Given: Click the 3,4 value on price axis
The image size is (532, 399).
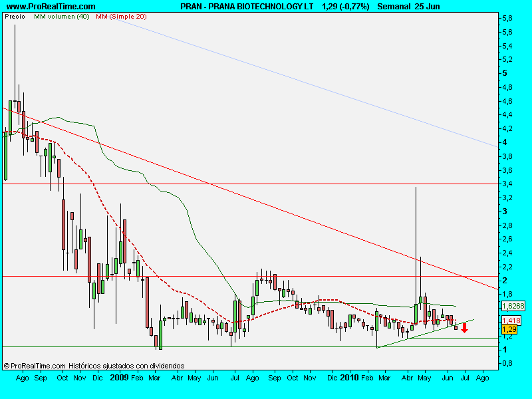Looking at the screenshot, I should click(x=507, y=184).
